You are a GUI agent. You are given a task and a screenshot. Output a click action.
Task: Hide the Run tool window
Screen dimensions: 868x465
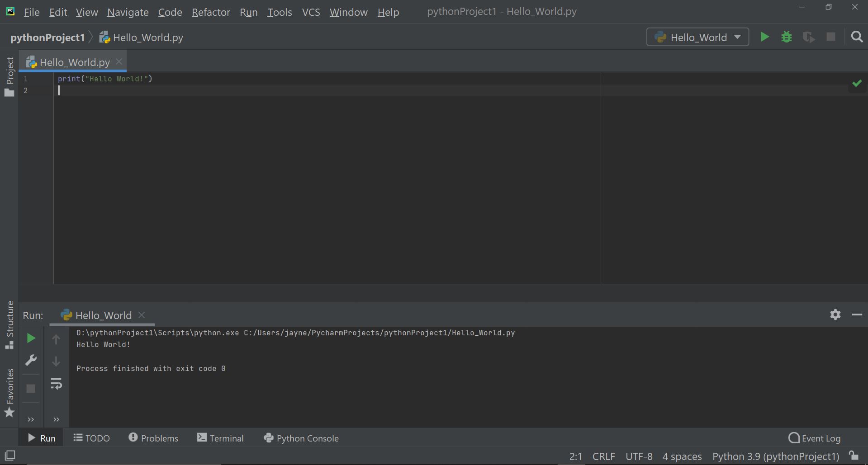click(x=857, y=315)
